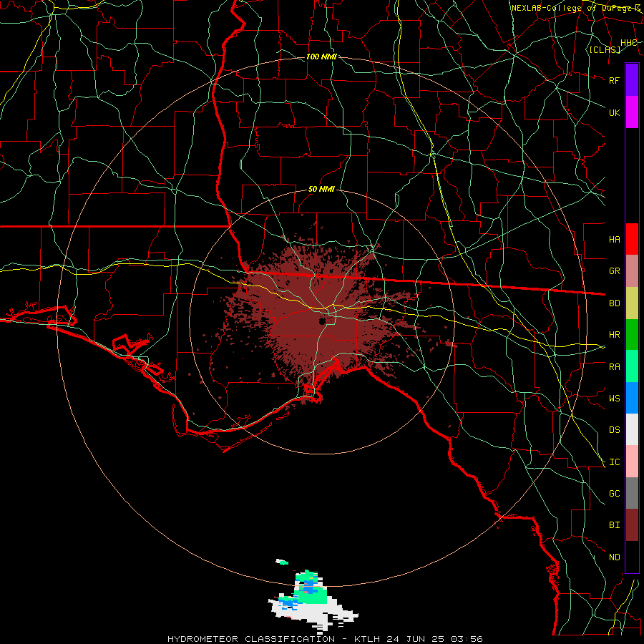
Task: Click the IC light pink legend swatch
Action: point(632,462)
